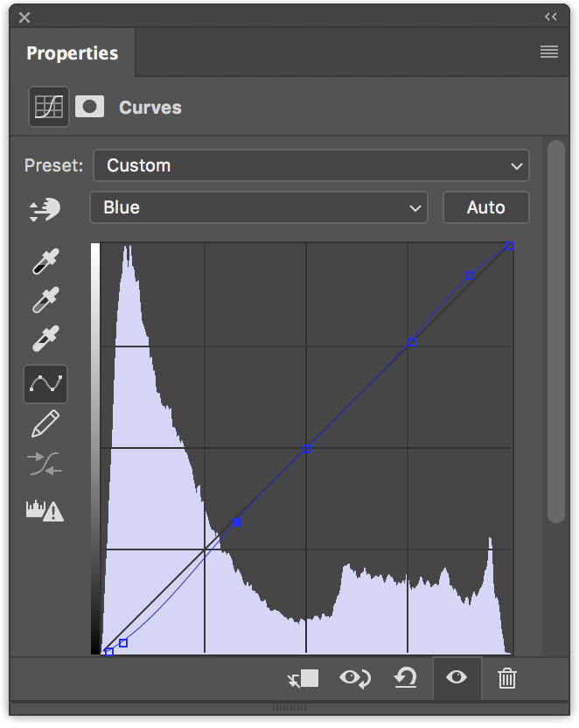Open the Properties panel menu

pyautogui.click(x=549, y=52)
